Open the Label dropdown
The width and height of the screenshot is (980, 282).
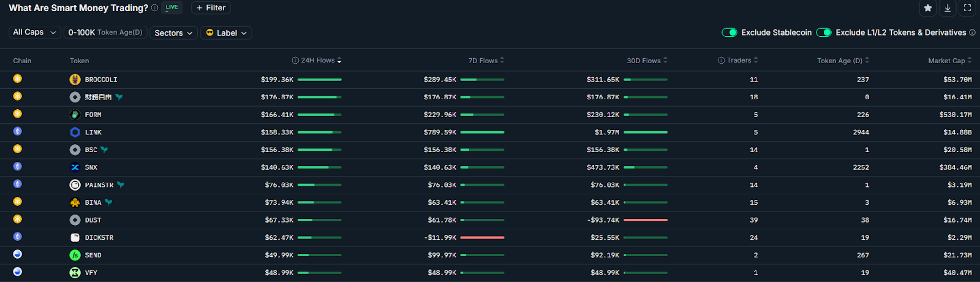(x=226, y=33)
